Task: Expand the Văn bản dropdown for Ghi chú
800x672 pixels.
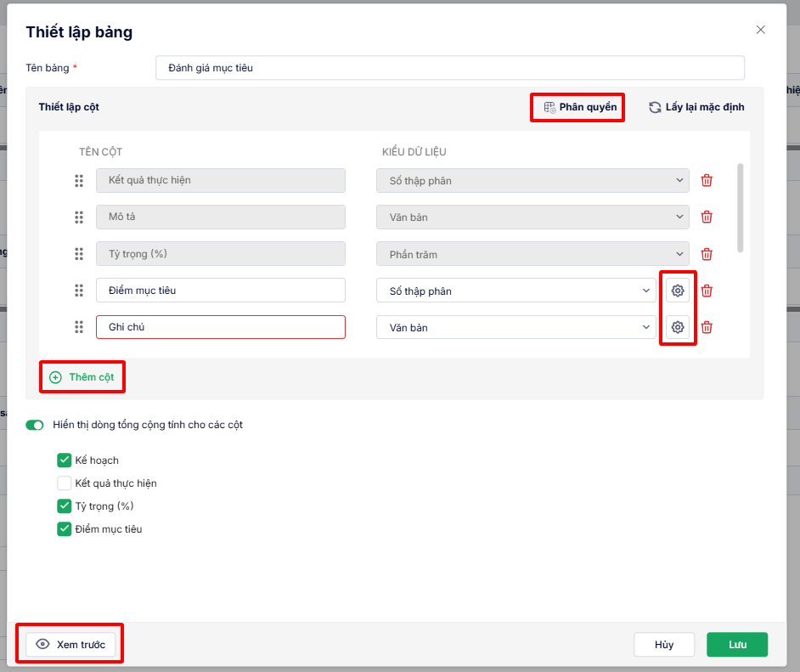Action: point(516,327)
